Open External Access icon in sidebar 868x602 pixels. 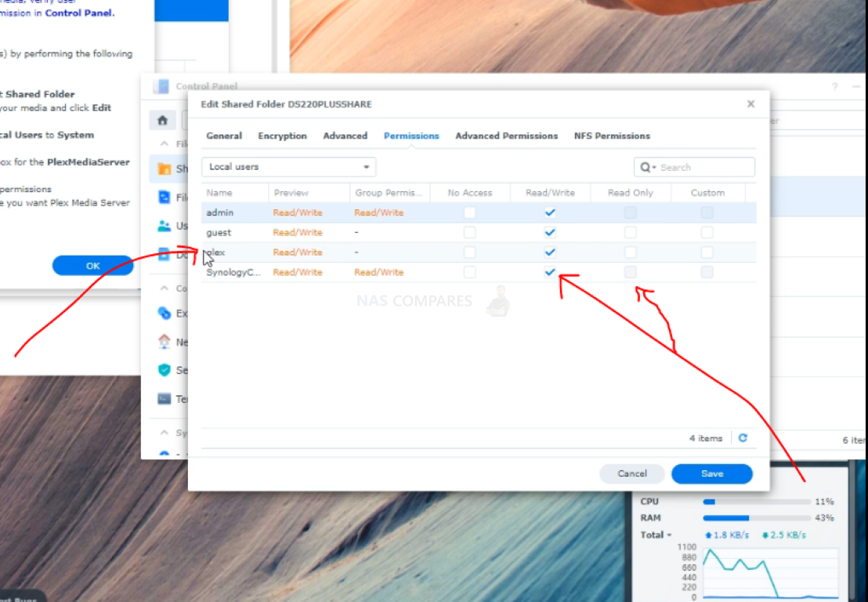click(165, 313)
